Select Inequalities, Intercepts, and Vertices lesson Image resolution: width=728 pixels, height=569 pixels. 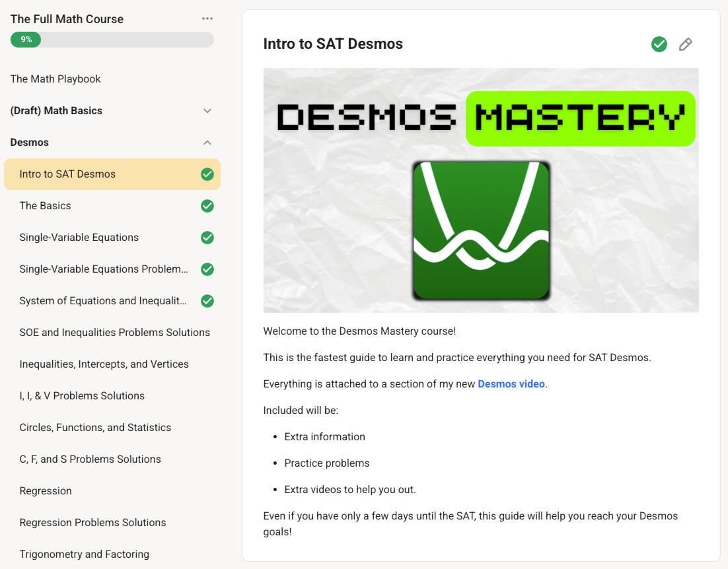(104, 364)
